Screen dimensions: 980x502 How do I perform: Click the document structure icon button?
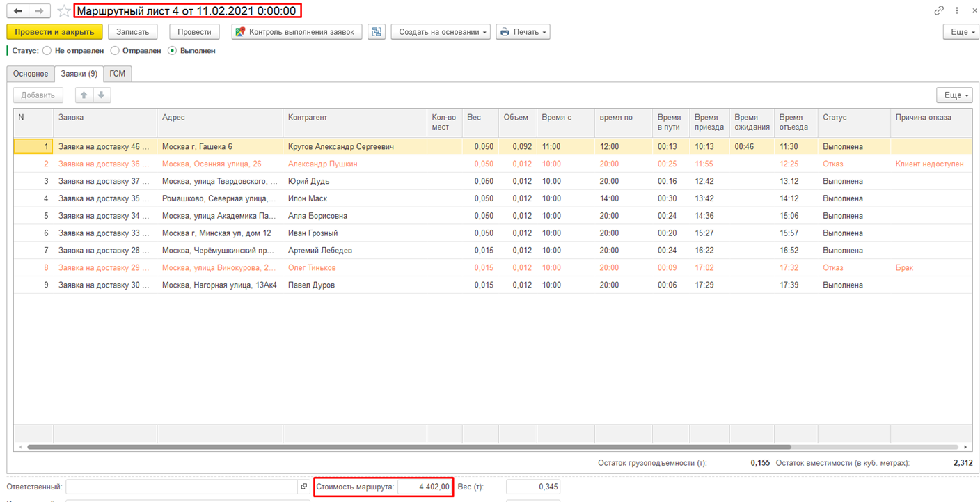377,32
